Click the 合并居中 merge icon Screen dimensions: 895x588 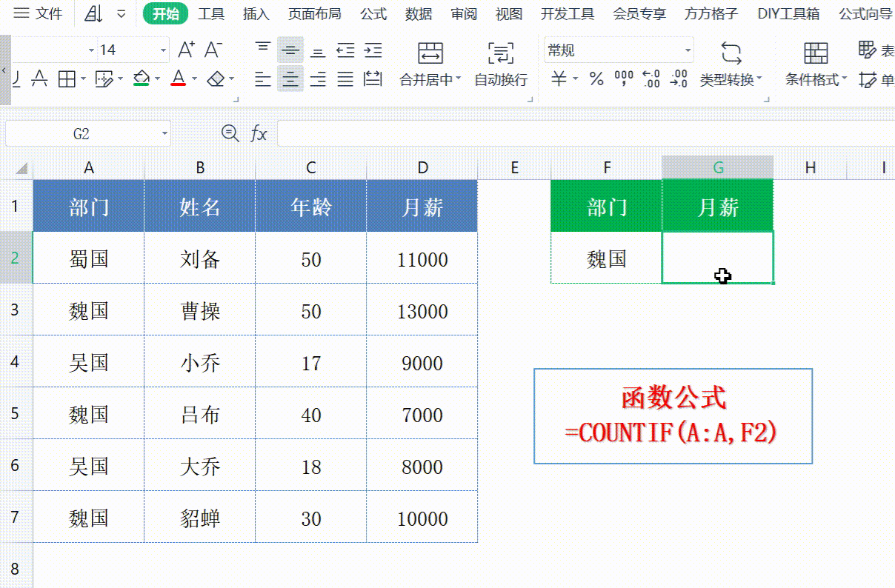point(430,53)
